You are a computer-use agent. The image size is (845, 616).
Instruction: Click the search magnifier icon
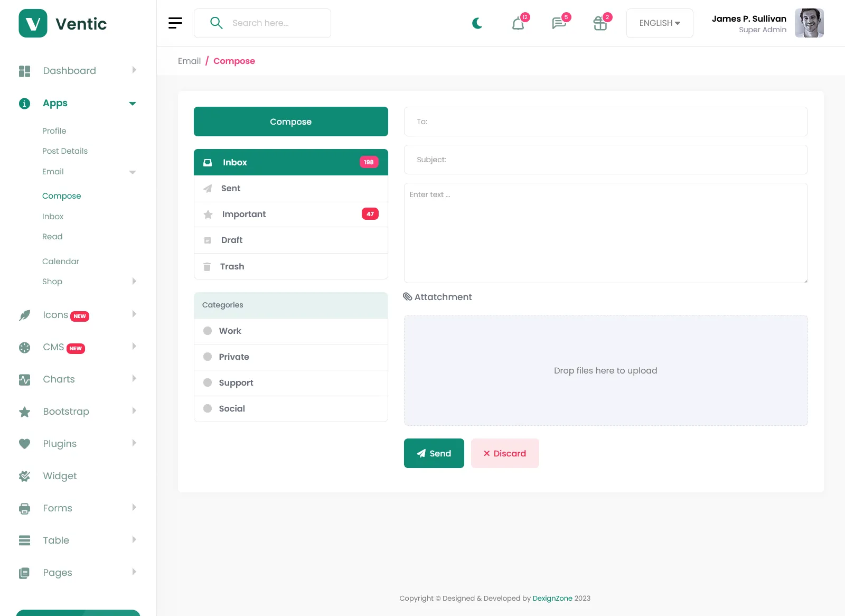216,23
